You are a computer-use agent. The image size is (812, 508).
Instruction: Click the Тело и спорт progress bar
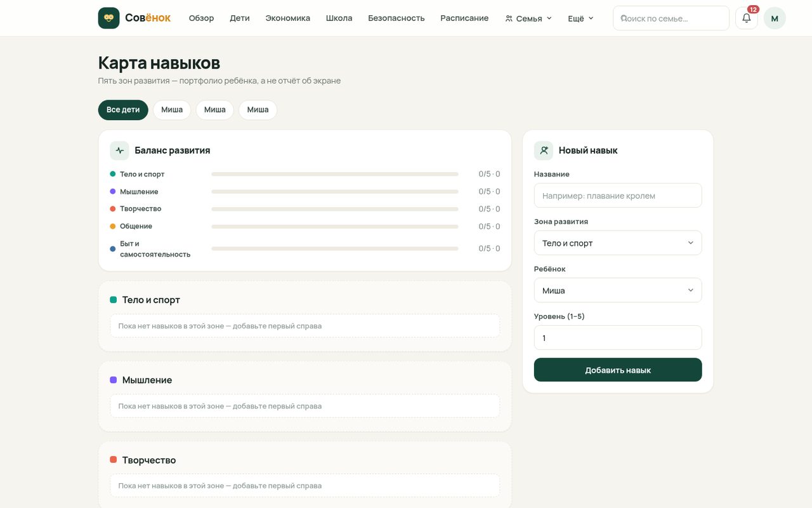tap(335, 174)
